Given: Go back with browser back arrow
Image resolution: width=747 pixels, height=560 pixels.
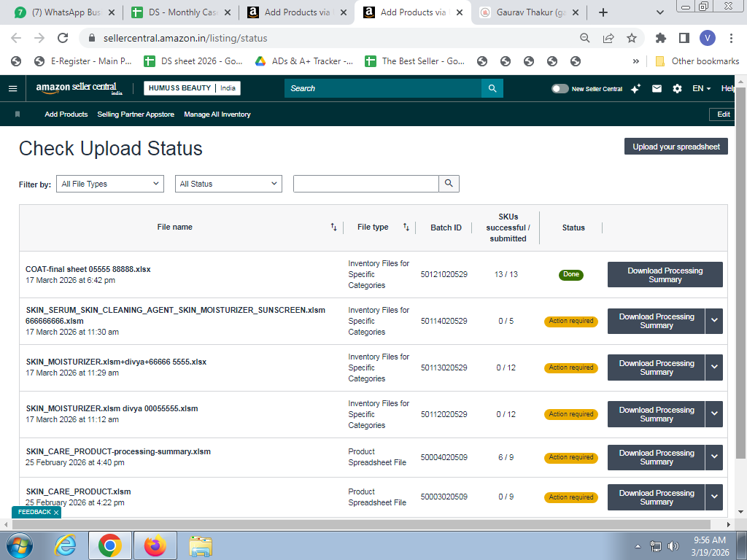Looking at the screenshot, I should click(x=16, y=38).
